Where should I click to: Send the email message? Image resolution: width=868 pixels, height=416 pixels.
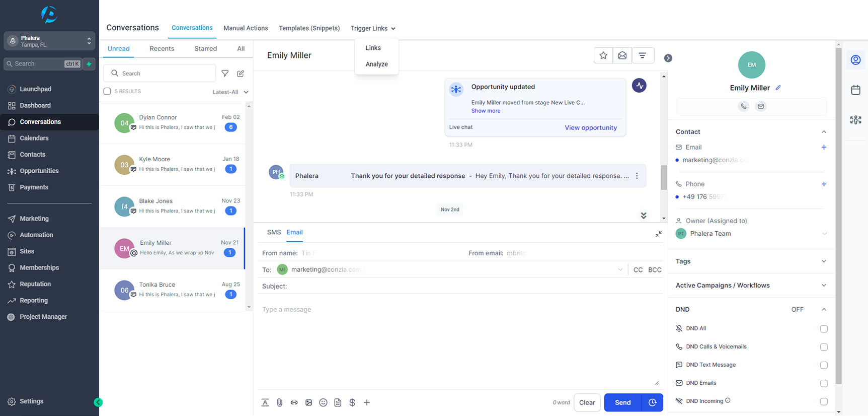click(x=623, y=402)
